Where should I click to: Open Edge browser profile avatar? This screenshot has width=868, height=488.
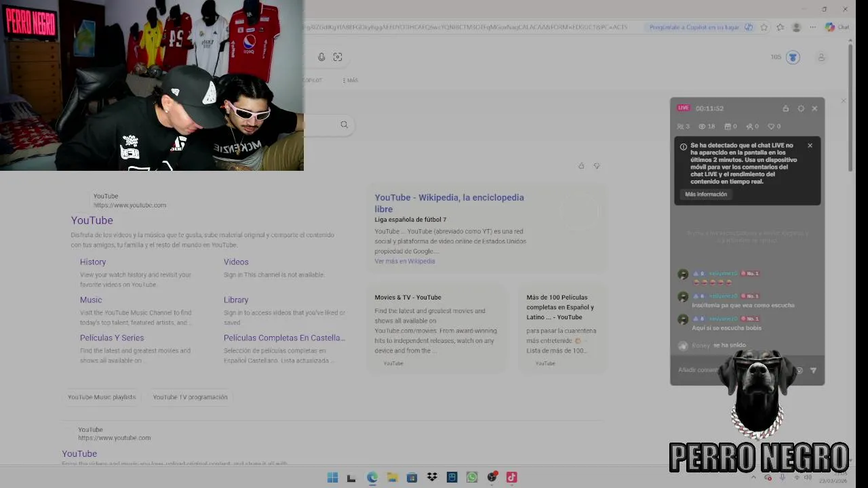[797, 27]
